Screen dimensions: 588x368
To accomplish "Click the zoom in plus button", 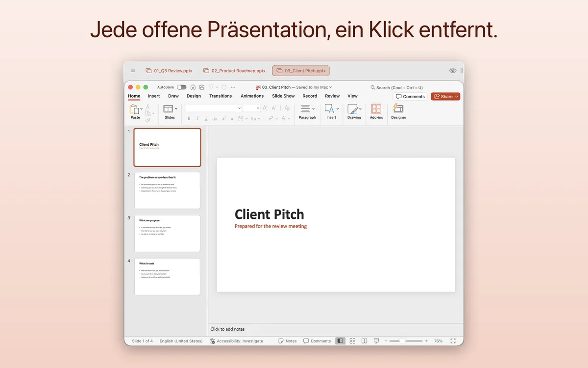I will pyautogui.click(x=426, y=341).
